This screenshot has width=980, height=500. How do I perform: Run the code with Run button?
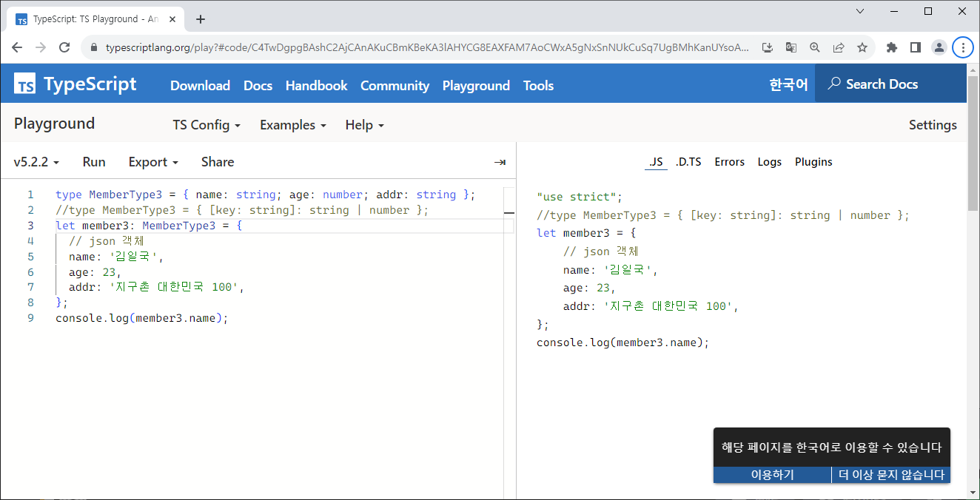point(94,162)
